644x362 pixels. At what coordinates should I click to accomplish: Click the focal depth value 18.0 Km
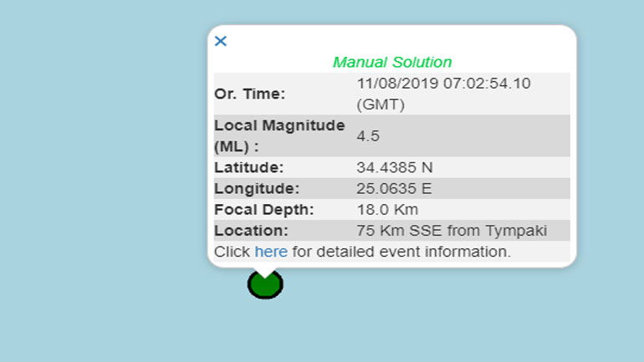click(x=387, y=209)
